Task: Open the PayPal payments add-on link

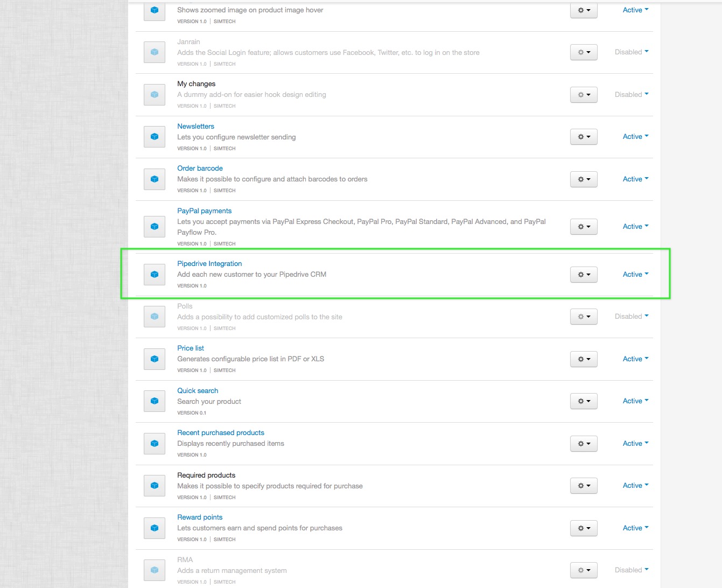Action: [x=204, y=211]
